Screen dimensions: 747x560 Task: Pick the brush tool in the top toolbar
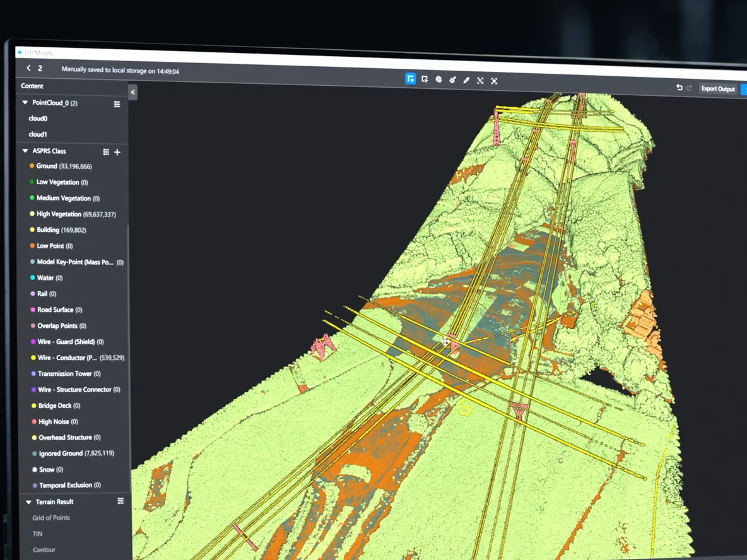point(452,80)
